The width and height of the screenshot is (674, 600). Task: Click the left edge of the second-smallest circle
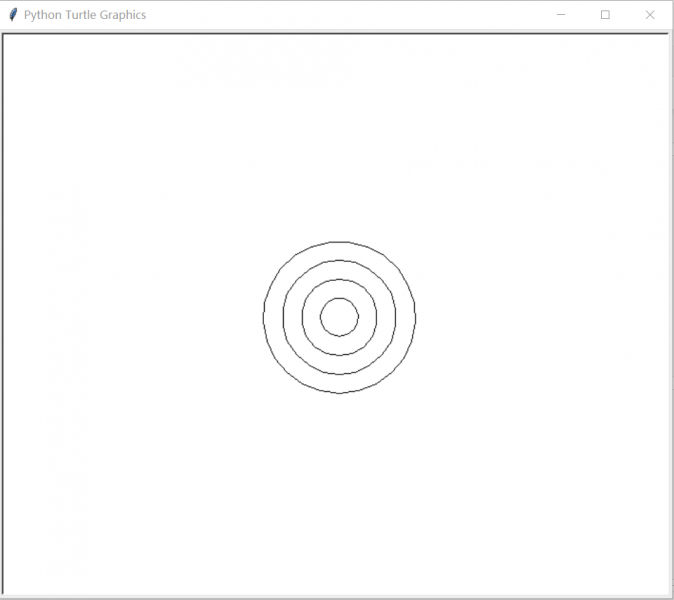click(x=302, y=317)
